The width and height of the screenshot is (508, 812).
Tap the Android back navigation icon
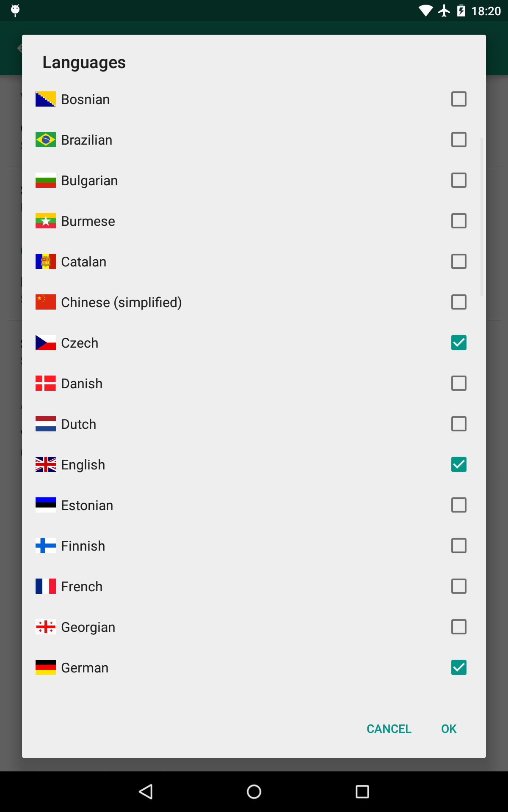[146, 792]
